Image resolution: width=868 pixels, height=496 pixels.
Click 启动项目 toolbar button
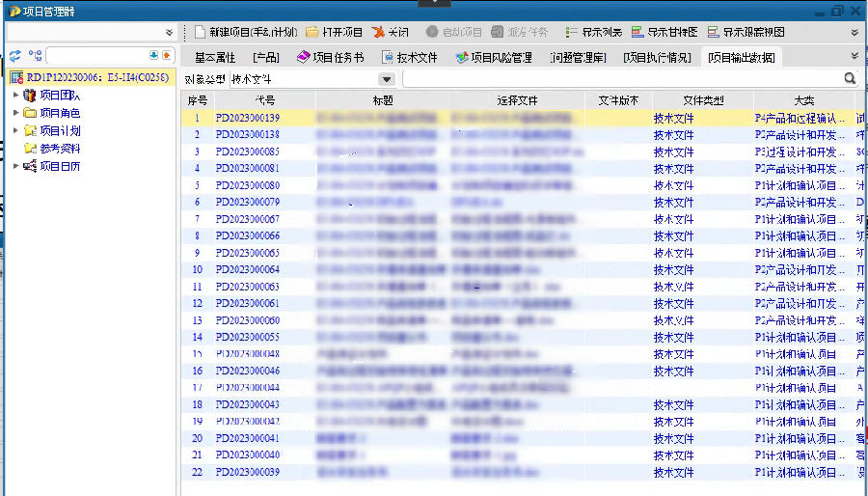(454, 32)
